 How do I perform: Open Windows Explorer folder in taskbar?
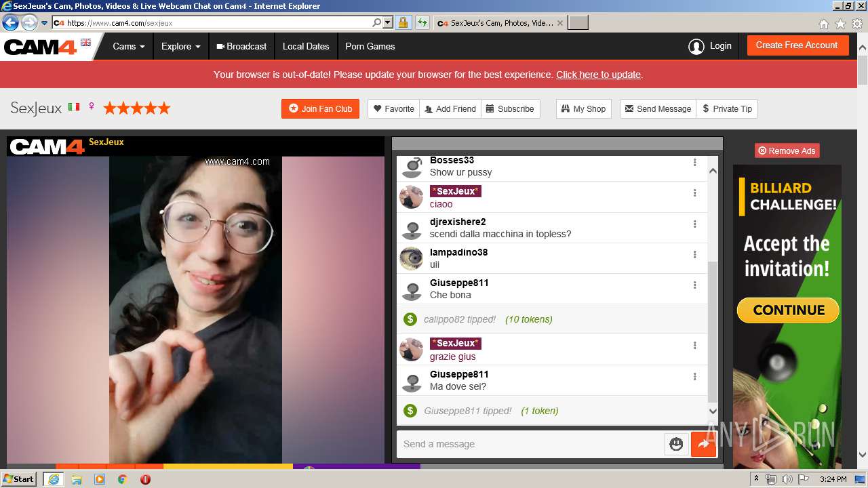(77, 479)
